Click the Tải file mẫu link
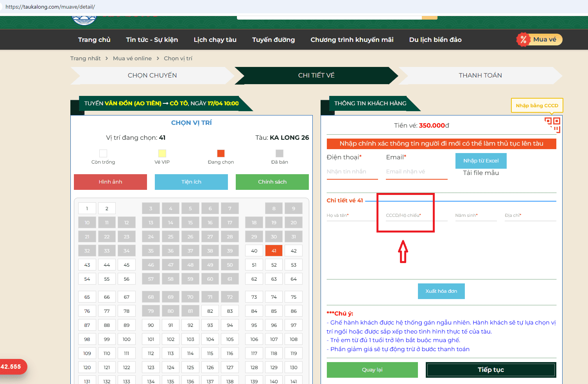Image resolution: width=588 pixels, height=384 pixels. pos(480,173)
